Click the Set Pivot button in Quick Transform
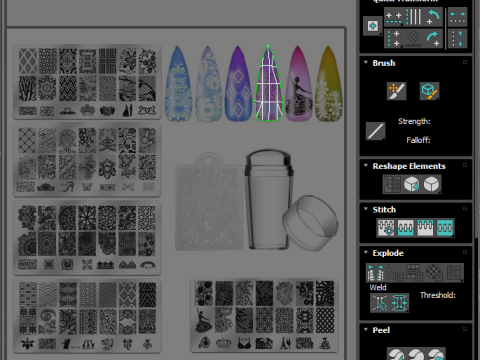Image resolution: width=480 pixels, height=360 pixels. [373, 26]
